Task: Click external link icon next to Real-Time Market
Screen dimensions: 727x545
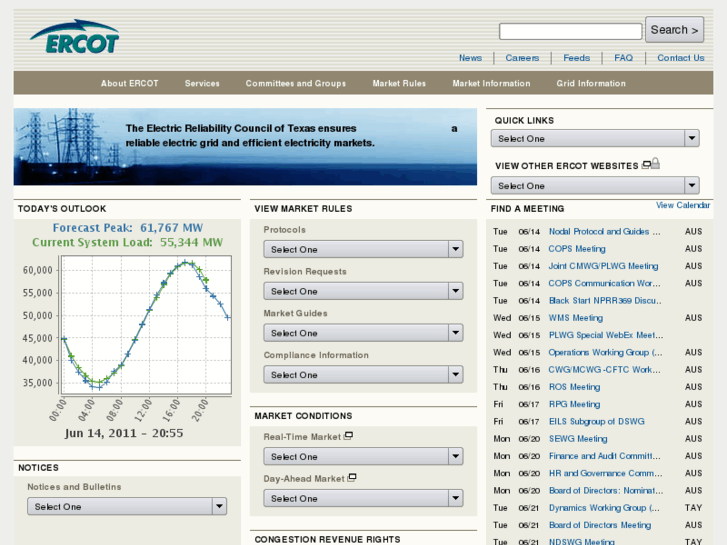Action: [348, 436]
